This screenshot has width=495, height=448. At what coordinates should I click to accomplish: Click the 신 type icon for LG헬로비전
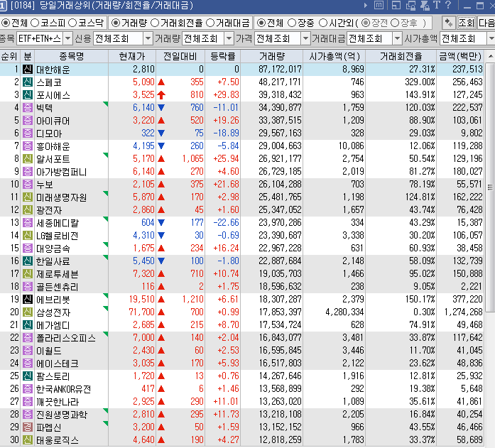pos(28,235)
